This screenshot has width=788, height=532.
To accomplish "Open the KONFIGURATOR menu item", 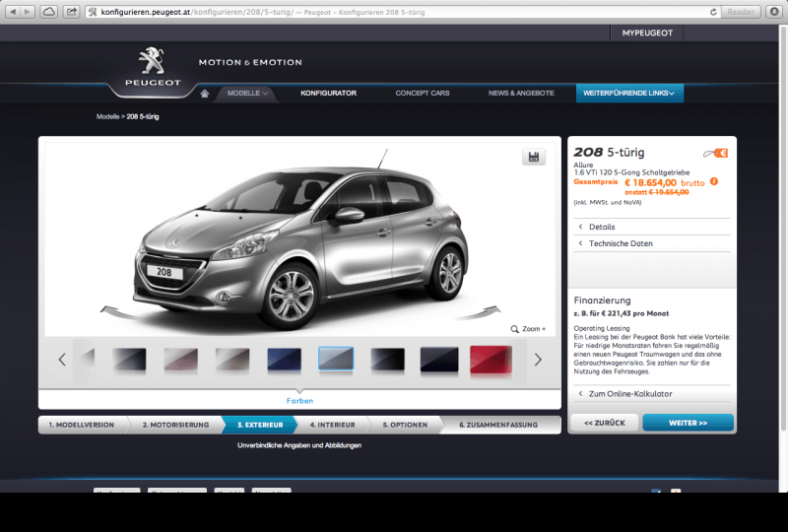I will [x=329, y=93].
